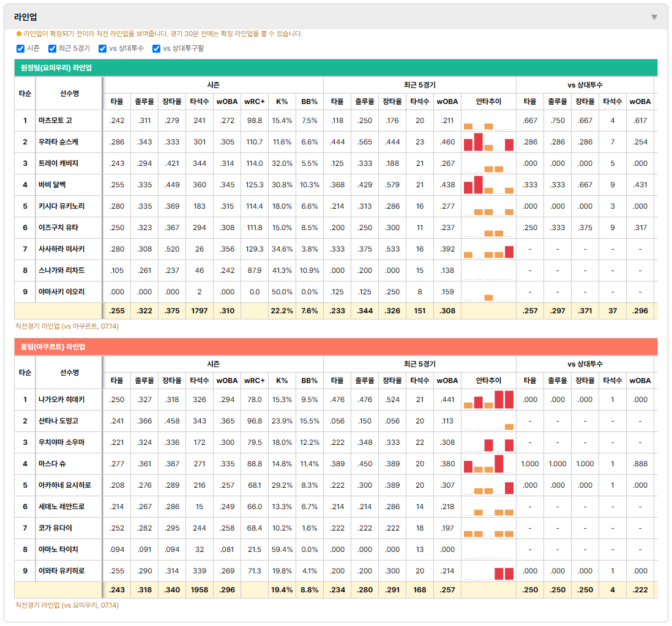Click the hit trend chart for 우라타 슌스케
This screenshot has height=626, width=672.
coord(488,142)
